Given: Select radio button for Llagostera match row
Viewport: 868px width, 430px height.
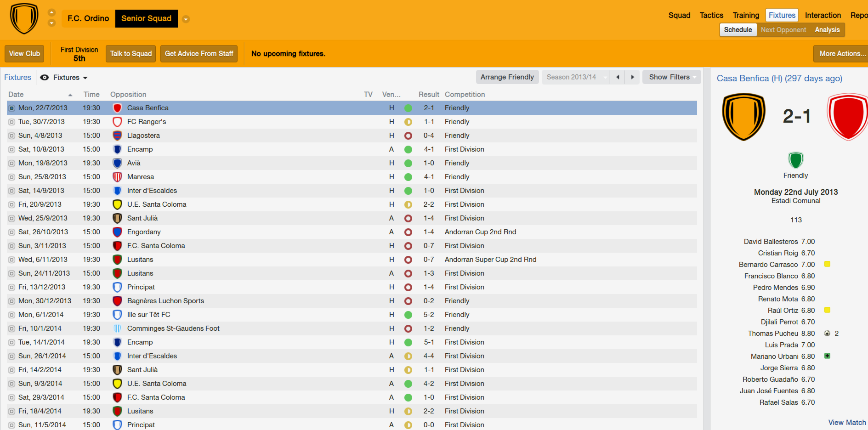Looking at the screenshot, I should pyautogui.click(x=11, y=136).
